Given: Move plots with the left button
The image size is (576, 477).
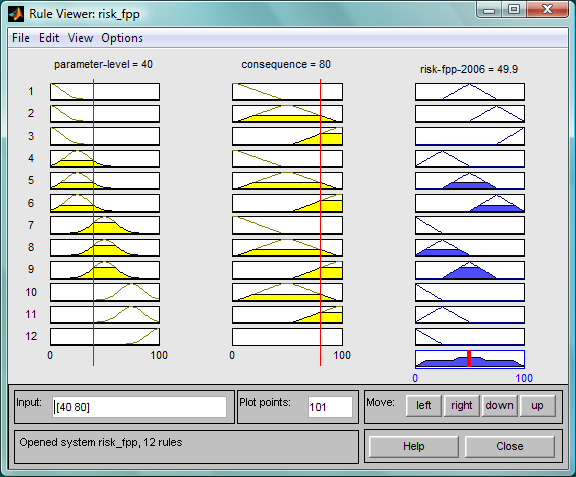Looking at the screenshot, I should (424, 406).
